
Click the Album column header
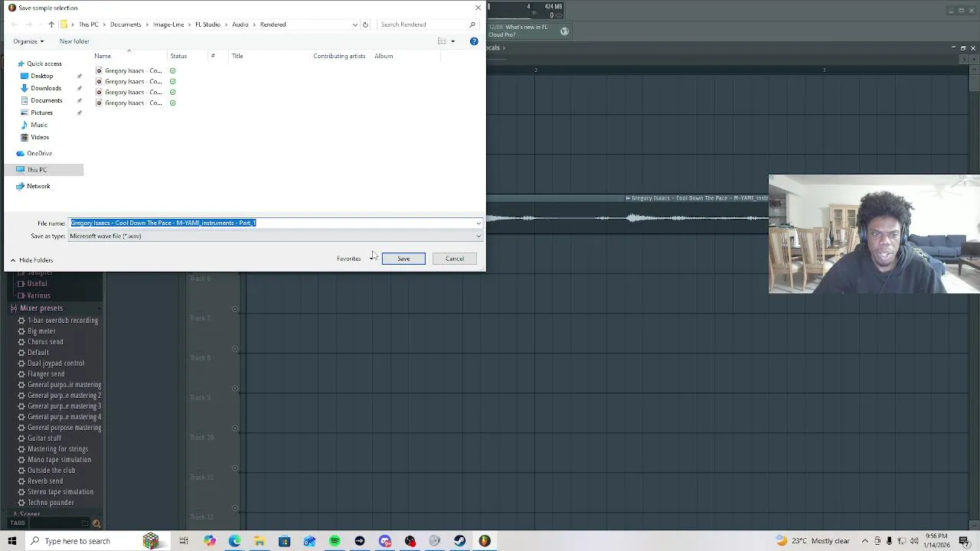click(x=384, y=56)
